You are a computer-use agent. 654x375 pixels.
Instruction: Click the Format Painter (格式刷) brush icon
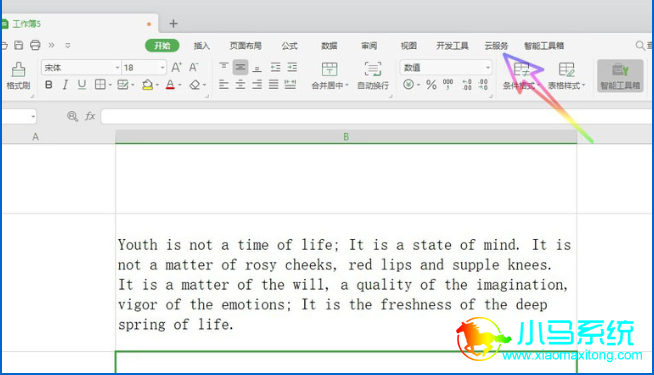[18, 70]
